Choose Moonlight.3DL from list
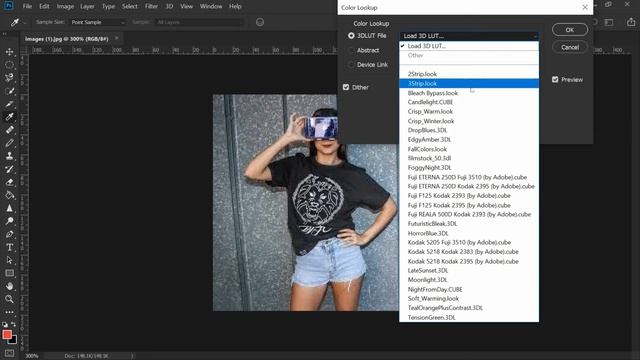 [469, 280]
